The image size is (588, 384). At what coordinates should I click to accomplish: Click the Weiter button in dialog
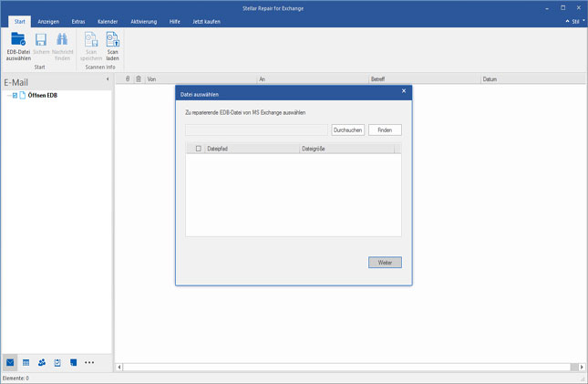tap(385, 262)
